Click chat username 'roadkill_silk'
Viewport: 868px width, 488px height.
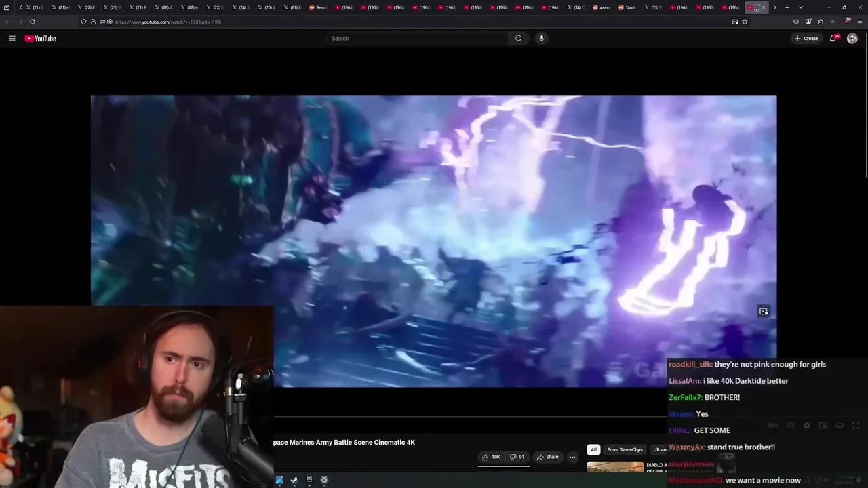690,365
